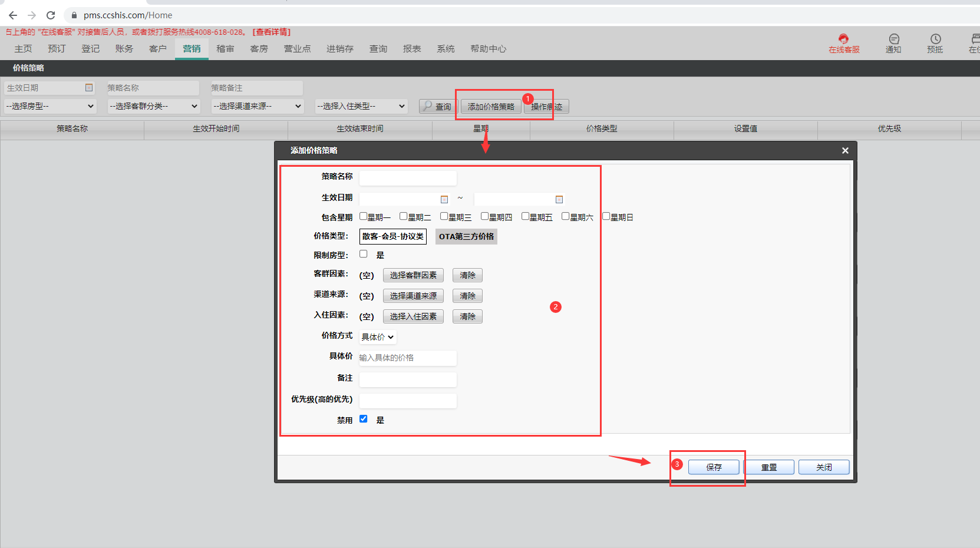Open the 预抵 arrivals clock icon
Image resolution: width=980 pixels, height=548 pixels.
pyautogui.click(x=935, y=44)
